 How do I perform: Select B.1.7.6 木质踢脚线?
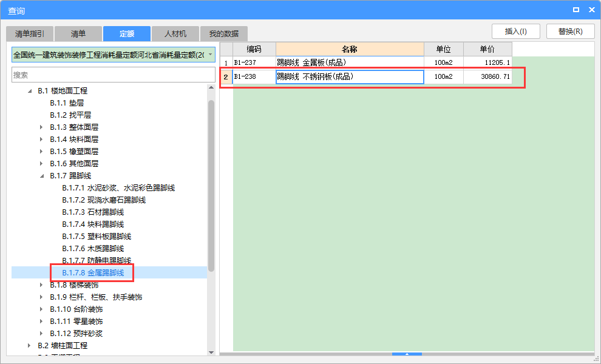pos(93,249)
